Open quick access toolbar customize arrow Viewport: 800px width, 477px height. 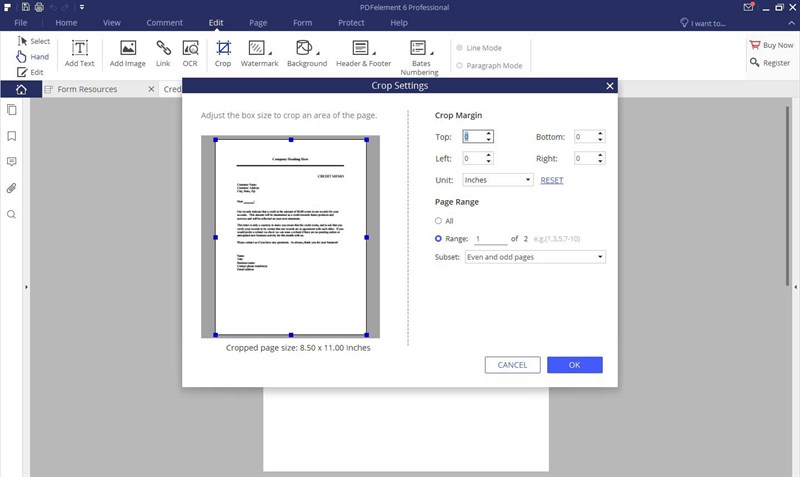tap(82, 7)
